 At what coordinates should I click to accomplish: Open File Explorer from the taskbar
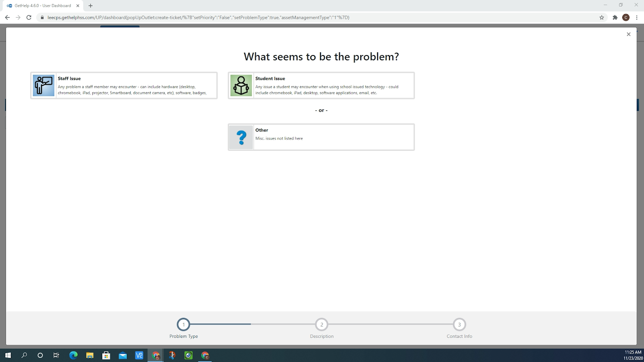tap(90, 355)
